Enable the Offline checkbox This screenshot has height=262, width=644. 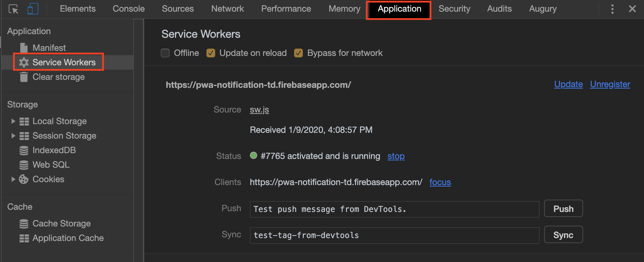click(x=165, y=53)
